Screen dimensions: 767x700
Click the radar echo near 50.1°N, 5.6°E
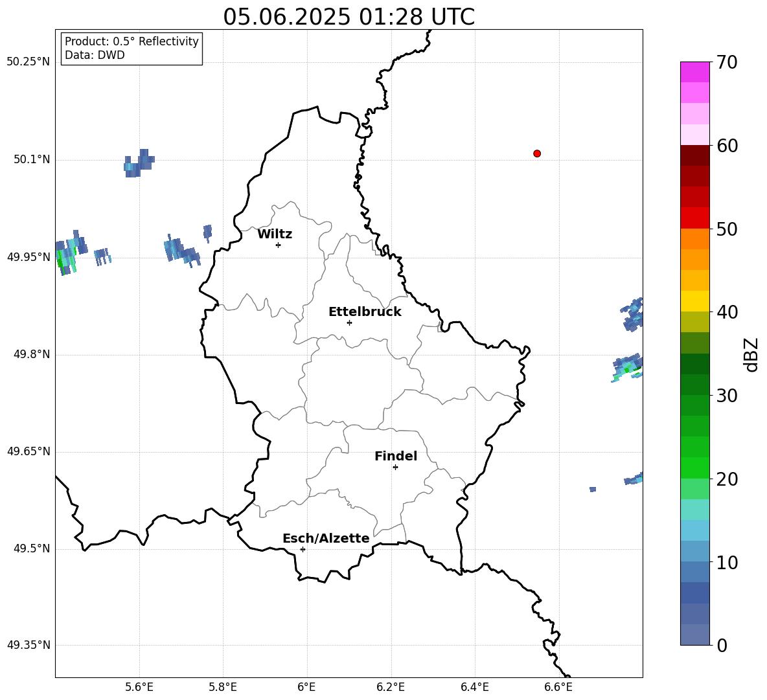pos(139,163)
